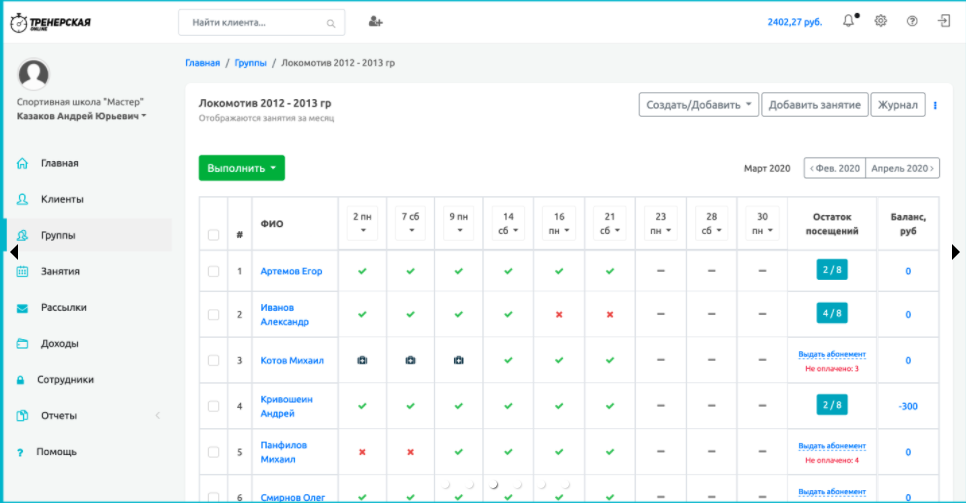
Task: Check the box for Артемов Егор
Action: pyautogui.click(x=213, y=271)
